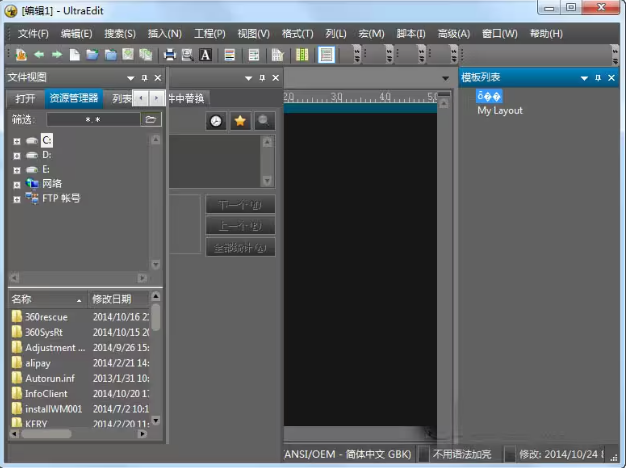Click the bold 'A' font toolbar icon
This screenshot has height=468, width=626.
point(205,55)
